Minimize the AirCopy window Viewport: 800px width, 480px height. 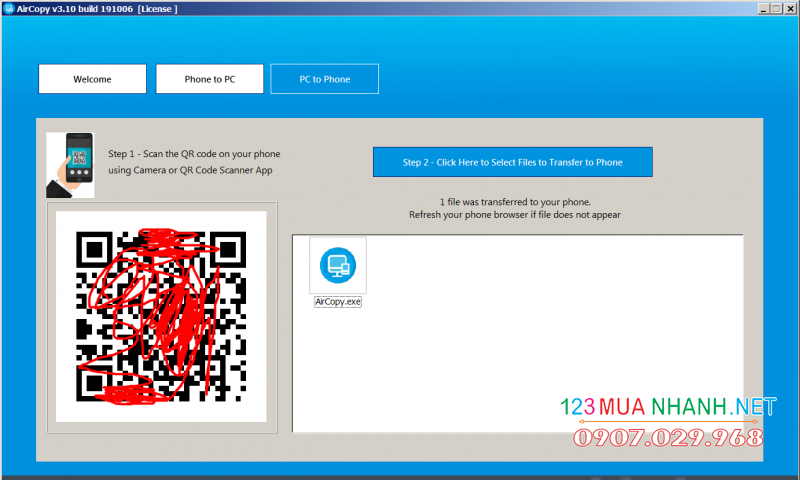click(764, 9)
